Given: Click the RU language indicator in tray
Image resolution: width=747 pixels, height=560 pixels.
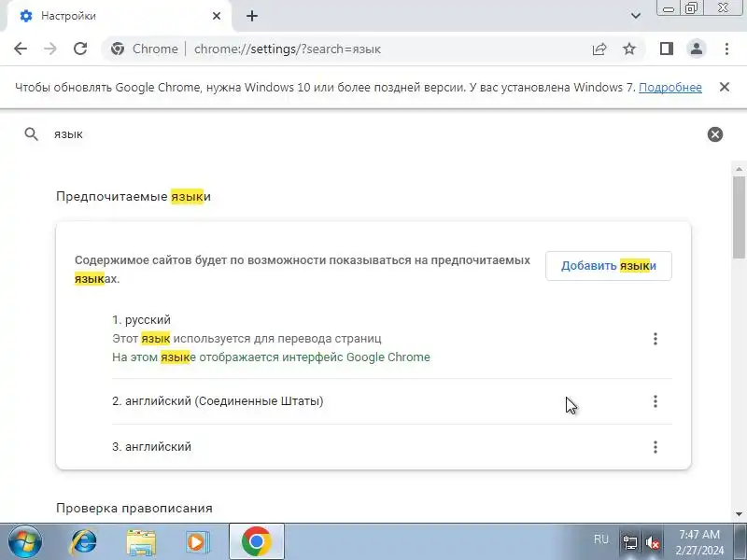Looking at the screenshot, I should tap(601, 539).
